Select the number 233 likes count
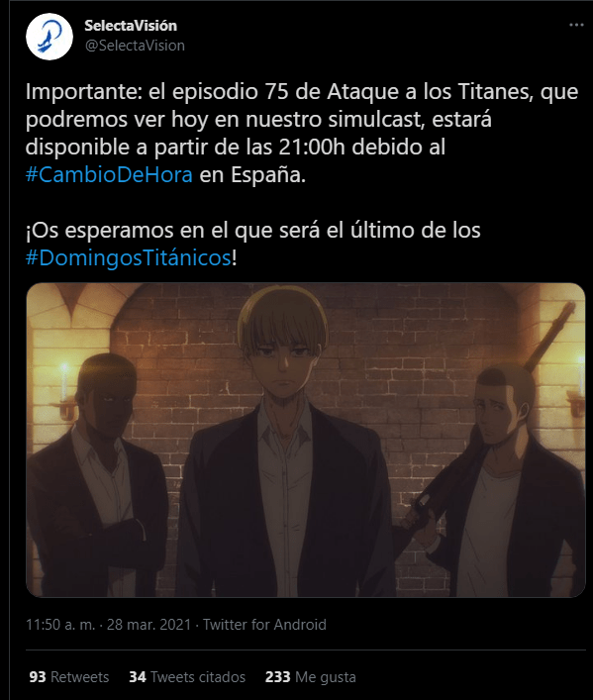593x700 pixels. pos(278,677)
